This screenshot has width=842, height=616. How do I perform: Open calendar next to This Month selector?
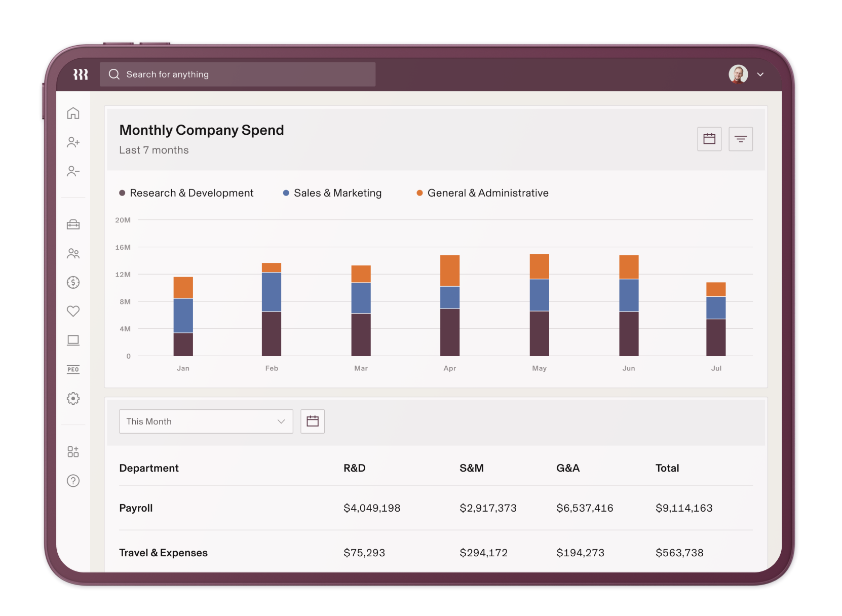[313, 421]
